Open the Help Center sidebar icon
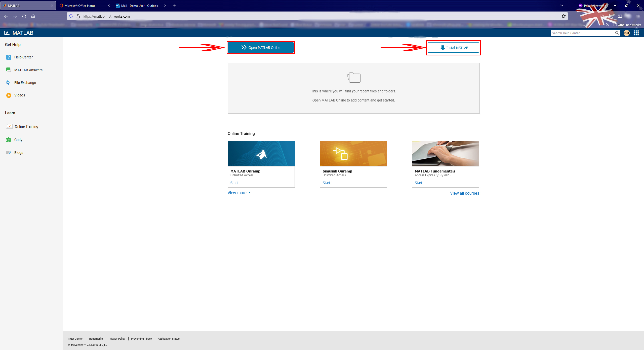Image resolution: width=644 pixels, height=350 pixels. coord(9,57)
